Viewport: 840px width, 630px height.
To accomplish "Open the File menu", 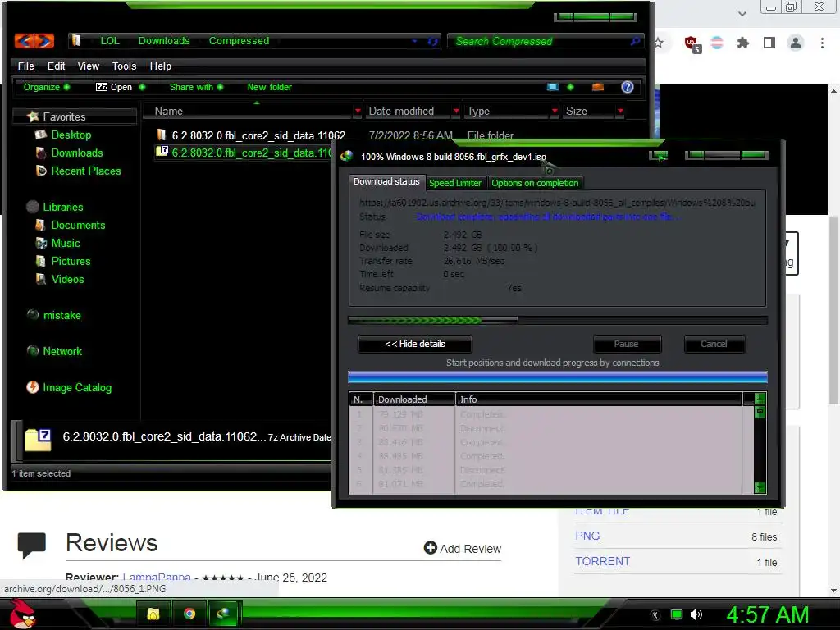I will pyautogui.click(x=25, y=66).
